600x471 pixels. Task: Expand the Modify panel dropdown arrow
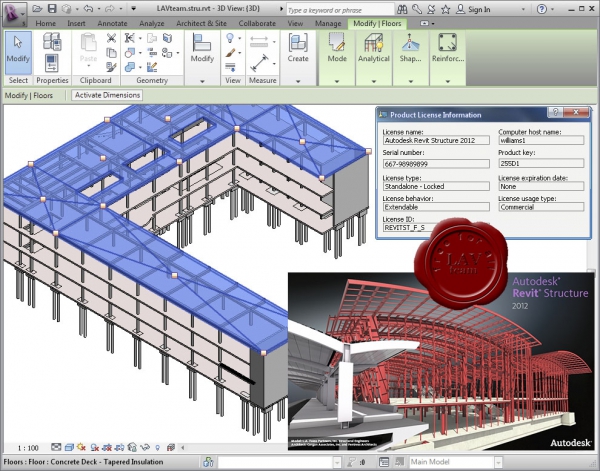[202, 81]
